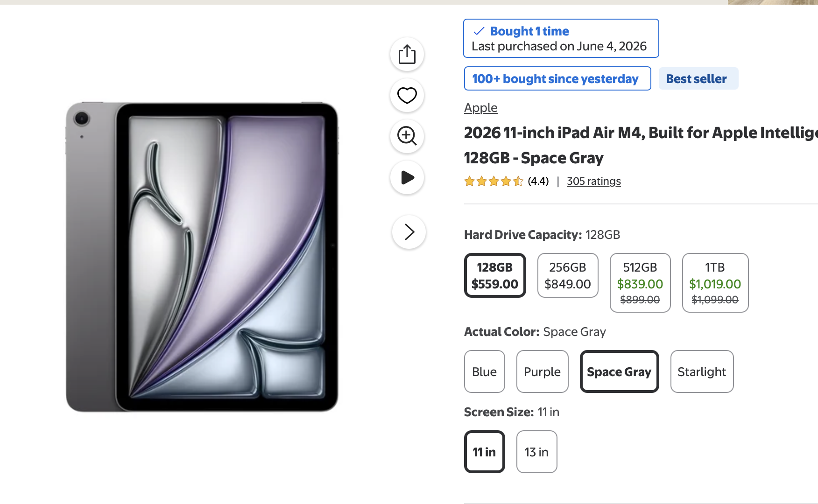The height and width of the screenshot is (504, 818).
Task: Click the share icon button
Action: pos(407,55)
